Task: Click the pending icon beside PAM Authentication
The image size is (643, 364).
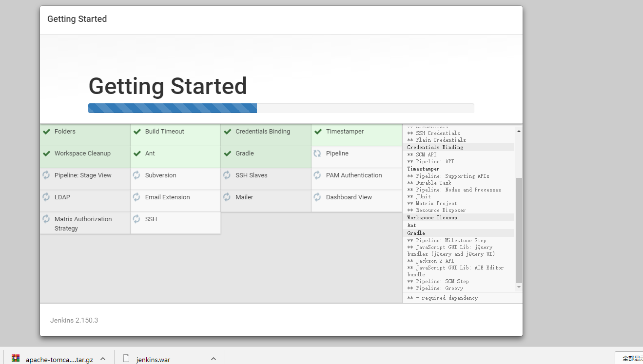Action: pos(317,175)
